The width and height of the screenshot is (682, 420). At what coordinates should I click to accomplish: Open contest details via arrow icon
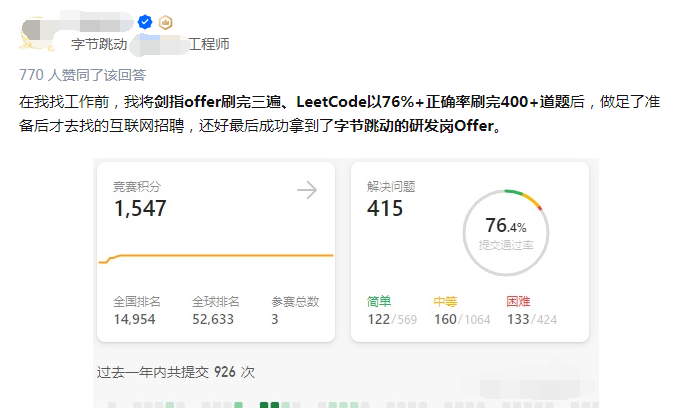[307, 190]
